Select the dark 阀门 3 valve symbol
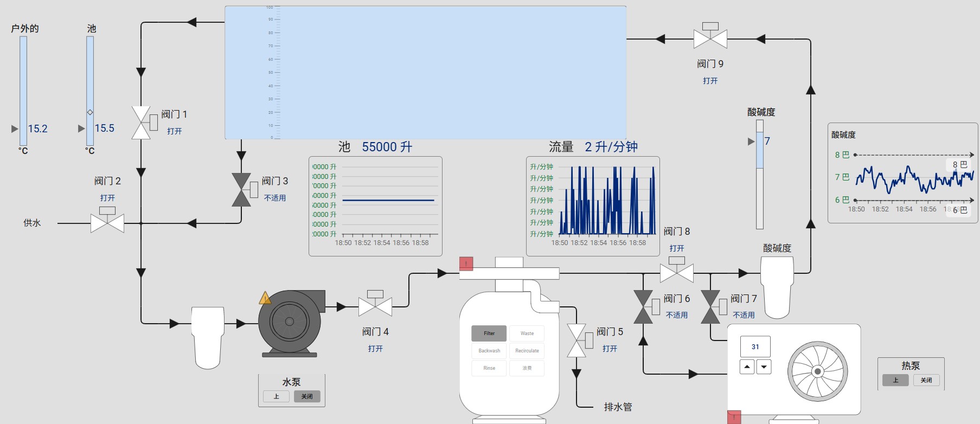Screen dimensions: 980x424 point(241,190)
